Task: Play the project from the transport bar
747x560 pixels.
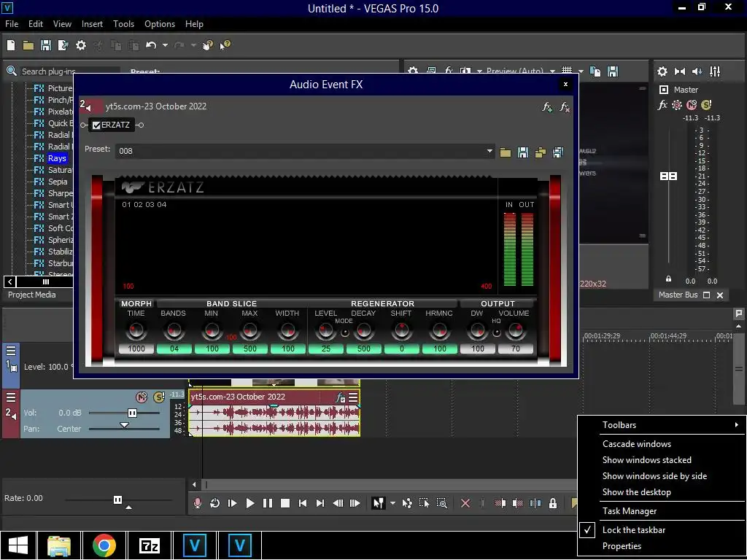Action: (x=249, y=503)
